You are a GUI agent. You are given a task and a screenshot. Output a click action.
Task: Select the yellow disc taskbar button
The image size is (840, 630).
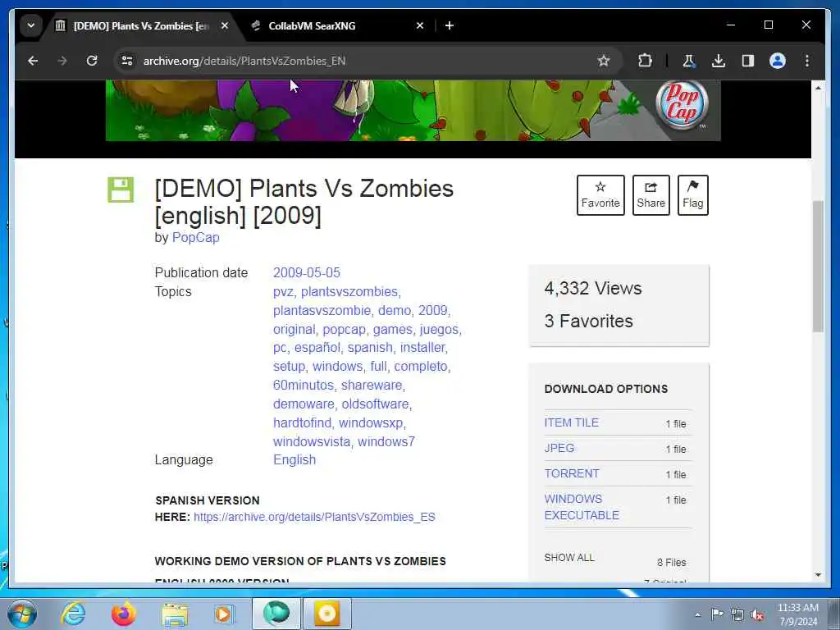(x=327, y=614)
